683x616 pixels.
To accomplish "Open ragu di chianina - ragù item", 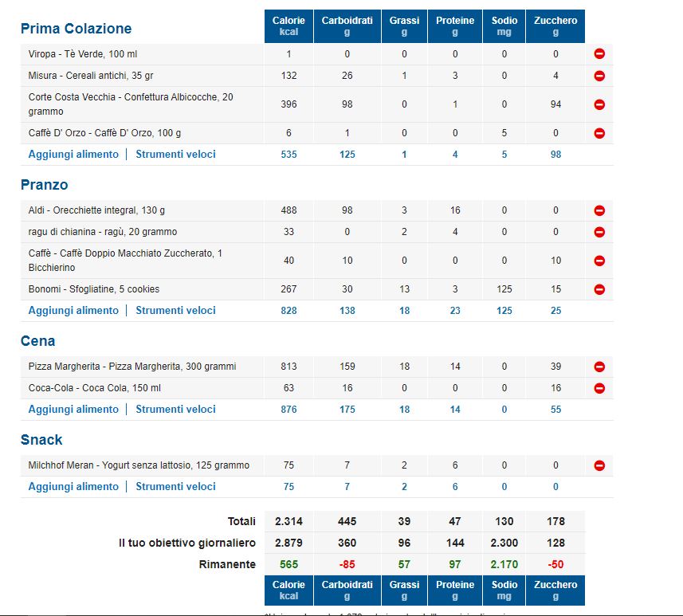I will 102,232.
